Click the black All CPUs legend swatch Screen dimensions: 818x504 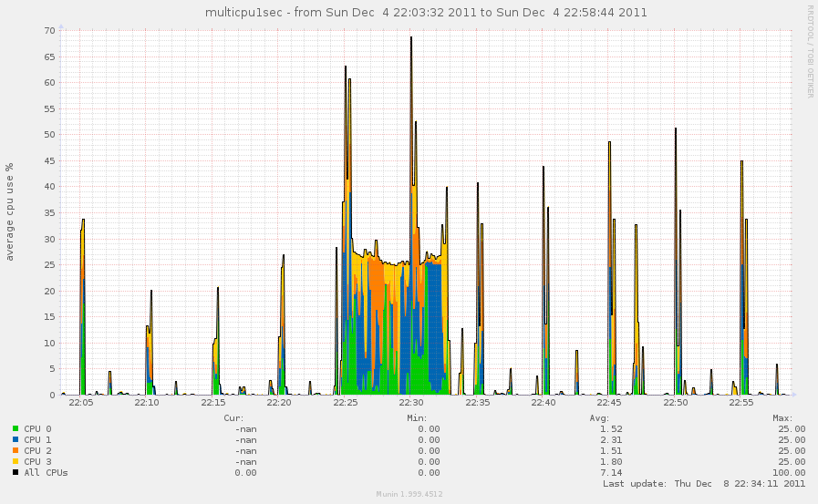click(x=16, y=472)
